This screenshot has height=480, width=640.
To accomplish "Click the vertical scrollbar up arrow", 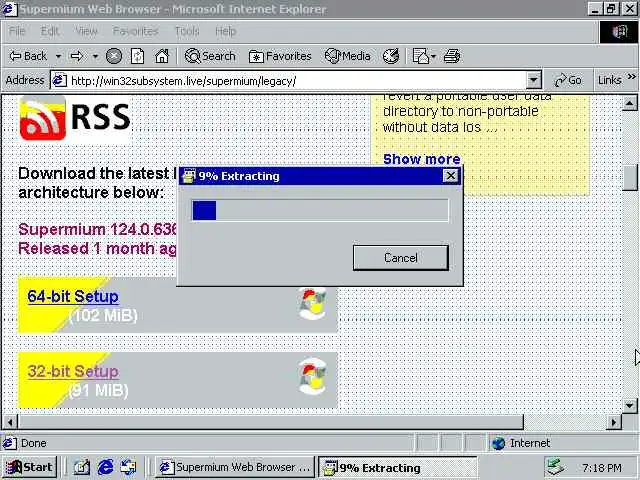I will pos(629,103).
